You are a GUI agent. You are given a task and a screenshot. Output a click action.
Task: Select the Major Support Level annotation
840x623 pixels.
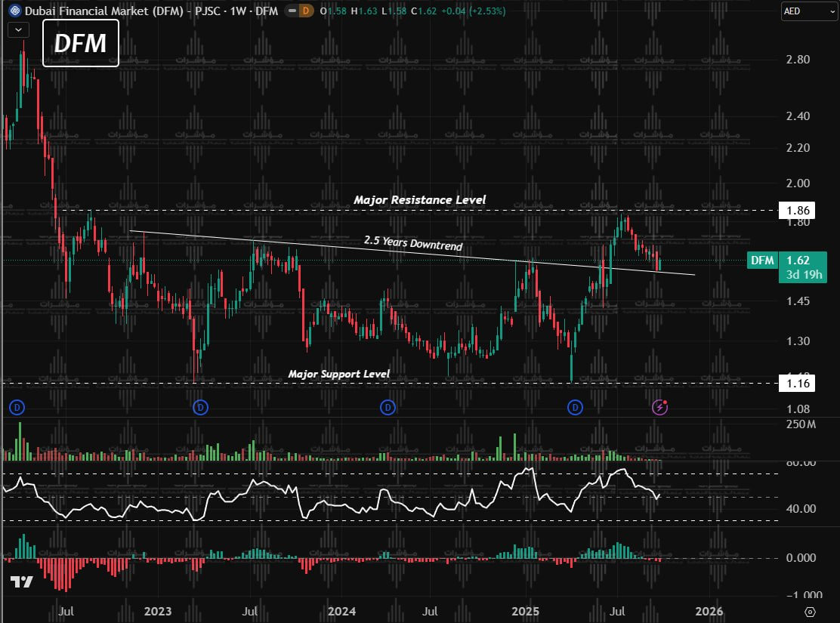click(338, 374)
